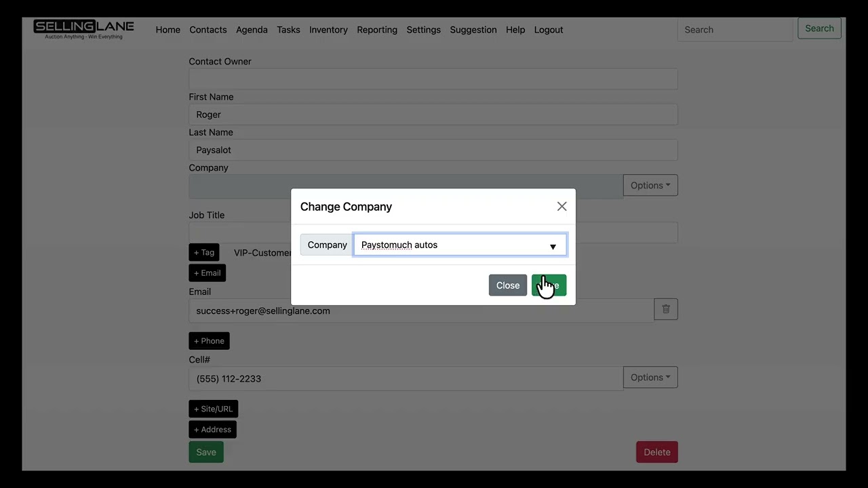Click the SellingLane logo

84,29
